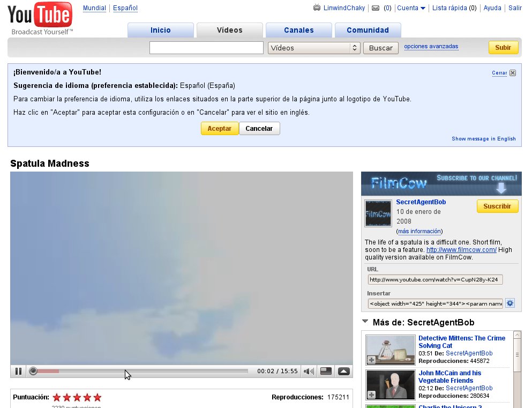Open SecretAgentBob channel link in info box
The height and width of the screenshot is (408, 532).
click(x=421, y=202)
